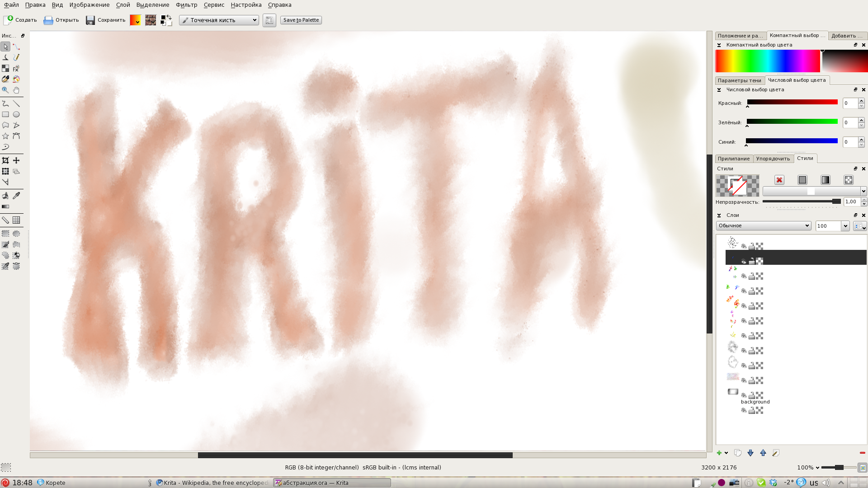Select the grid tool
The image size is (868, 488).
point(16,220)
